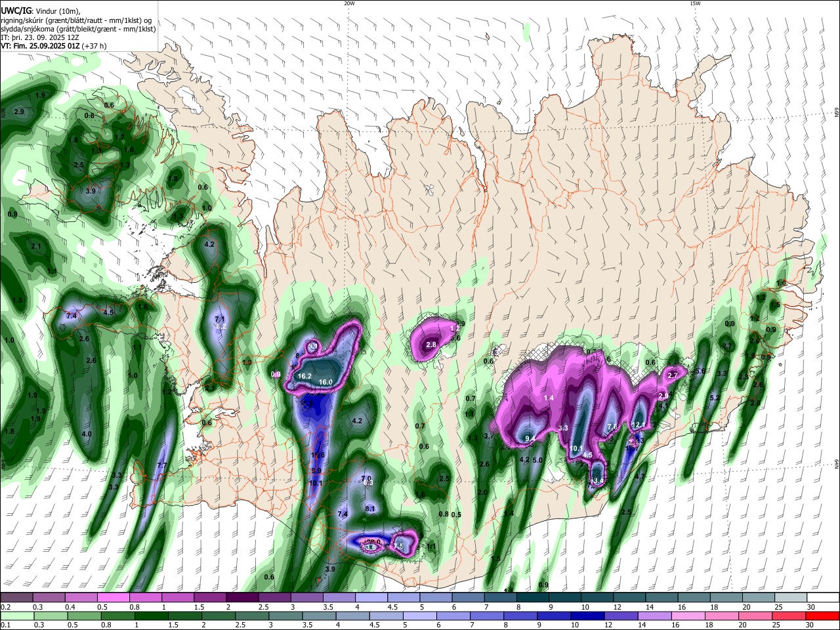Pick the dark blue bottom-row swatch between 10 and 12
This screenshot has width=840, height=630.
587,616
